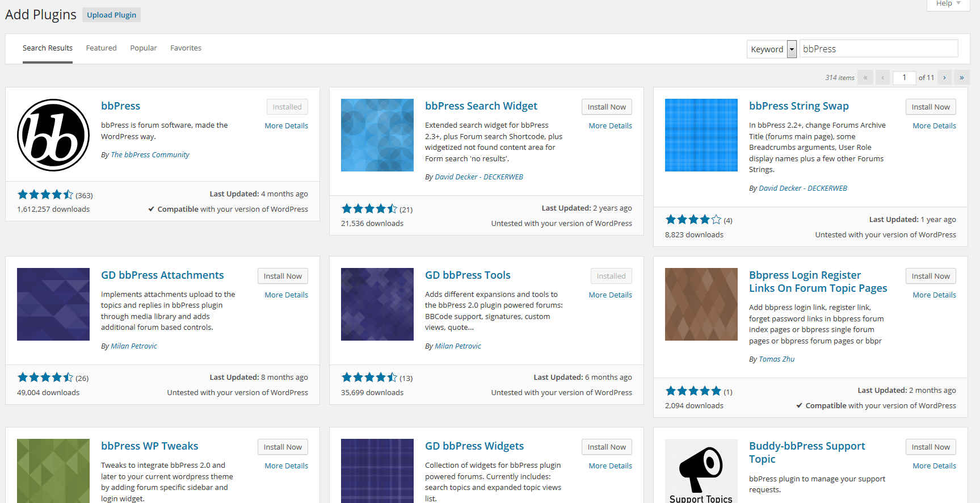
Task: Click the GD bbPress Tools plugin icon
Action: click(x=377, y=304)
